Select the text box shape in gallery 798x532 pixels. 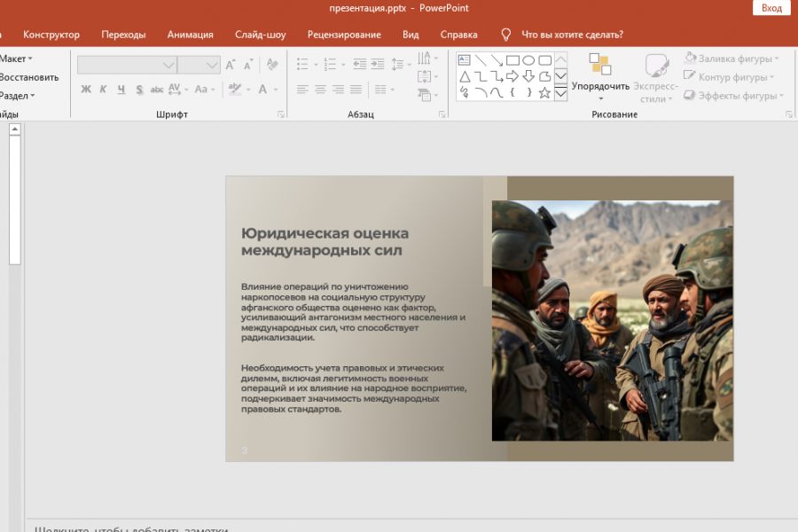(x=464, y=60)
